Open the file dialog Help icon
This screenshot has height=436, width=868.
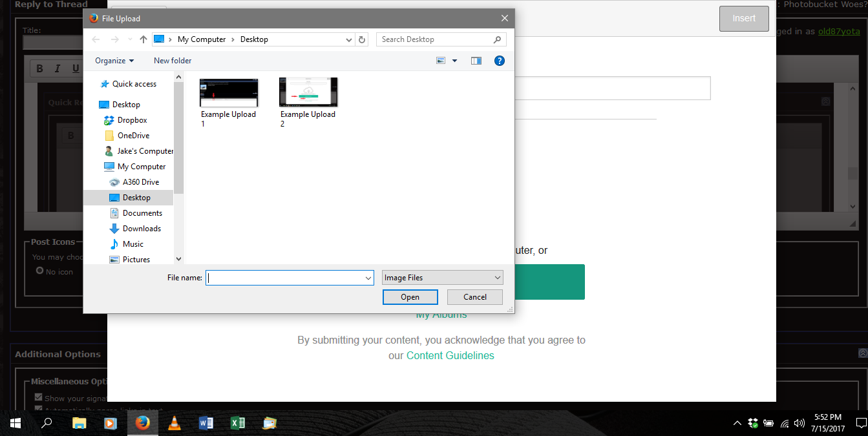(x=499, y=61)
